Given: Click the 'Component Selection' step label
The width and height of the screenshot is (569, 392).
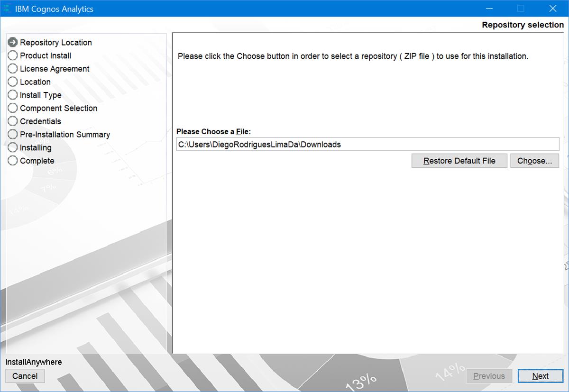Looking at the screenshot, I should [59, 108].
